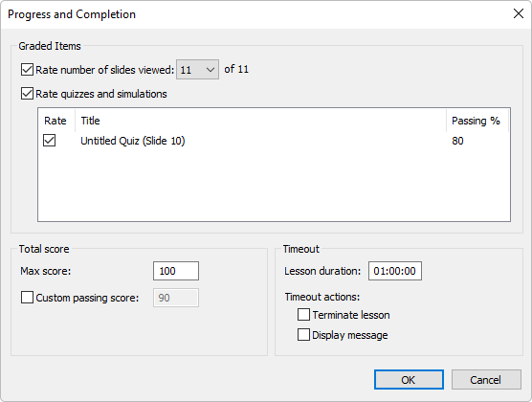The image size is (532, 402).
Task: Enable the Terminate lesson timeout action
Action: coord(303,314)
